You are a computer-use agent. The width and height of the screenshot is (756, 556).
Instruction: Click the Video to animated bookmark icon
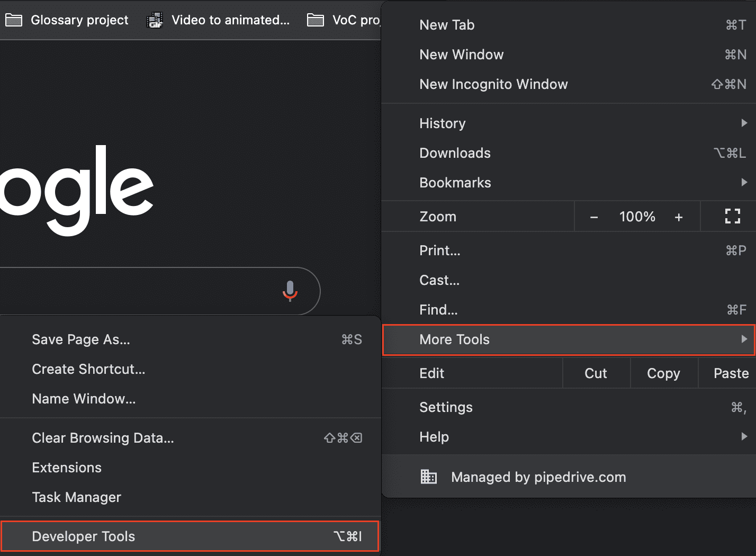coord(155,20)
